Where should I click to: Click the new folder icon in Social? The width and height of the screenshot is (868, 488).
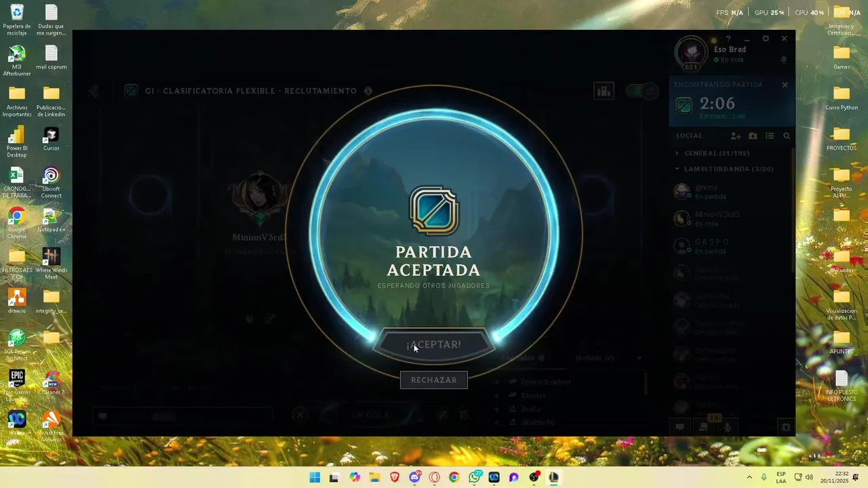pos(753,136)
